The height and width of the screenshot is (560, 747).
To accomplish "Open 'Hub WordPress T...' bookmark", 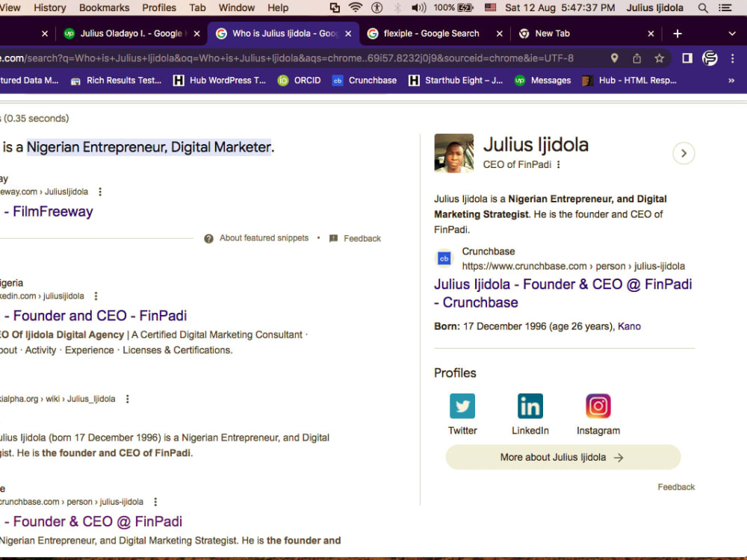I will (x=219, y=81).
